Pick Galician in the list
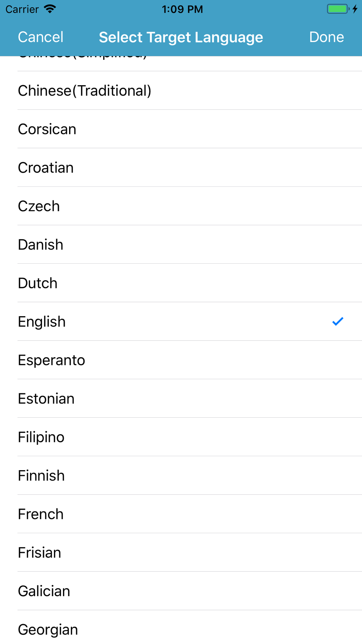Image resolution: width=362 pixels, height=644 pixels. tap(181, 591)
